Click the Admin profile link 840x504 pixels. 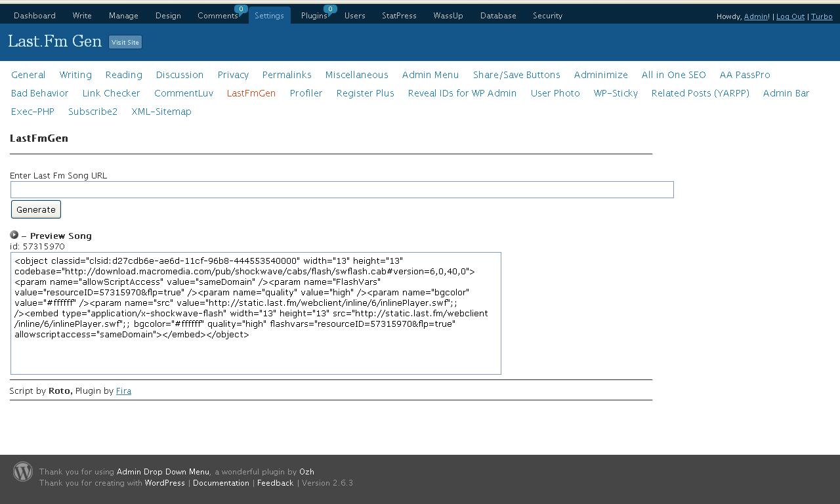pos(756,16)
